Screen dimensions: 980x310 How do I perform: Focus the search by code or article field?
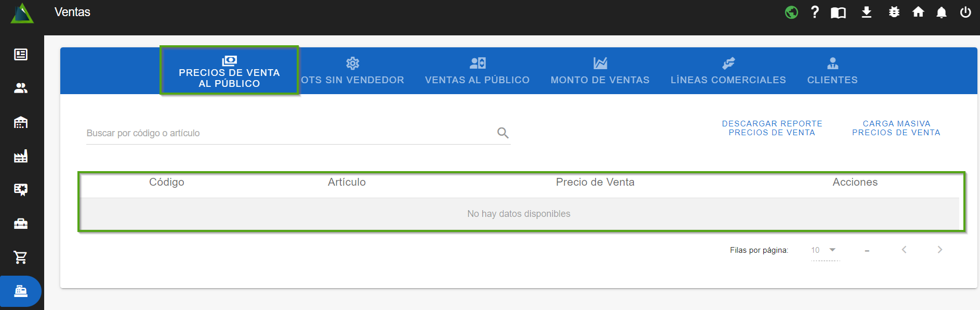[x=288, y=133]
